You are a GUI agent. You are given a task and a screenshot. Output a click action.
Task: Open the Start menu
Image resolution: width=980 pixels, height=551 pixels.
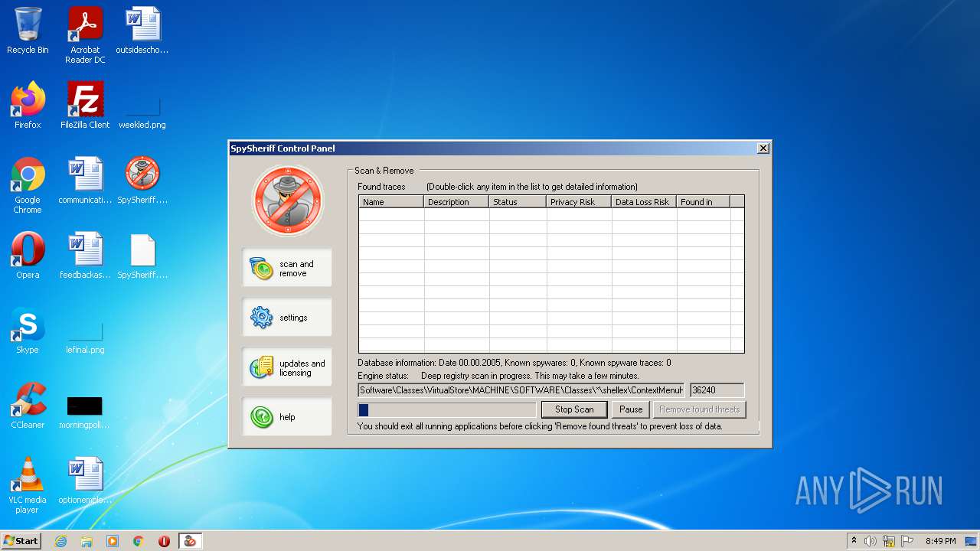(x=21, y=541)
